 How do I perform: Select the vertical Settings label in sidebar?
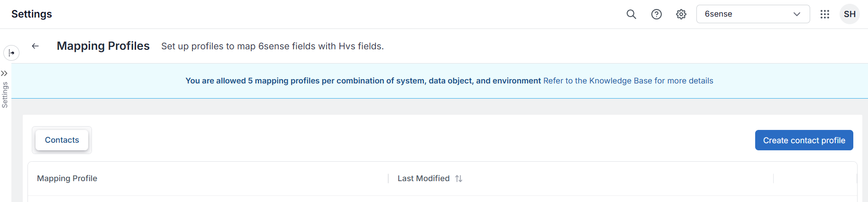pyautogui.click(x=5, y=95)
